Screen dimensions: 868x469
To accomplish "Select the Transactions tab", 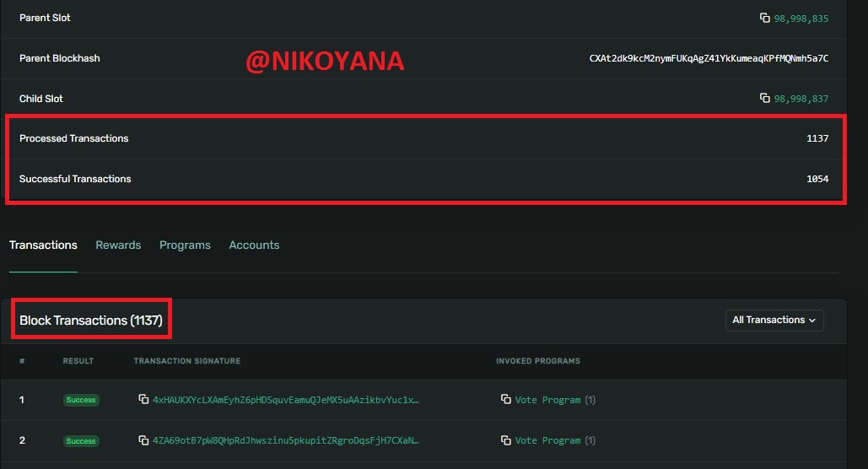I will (43, 245).
